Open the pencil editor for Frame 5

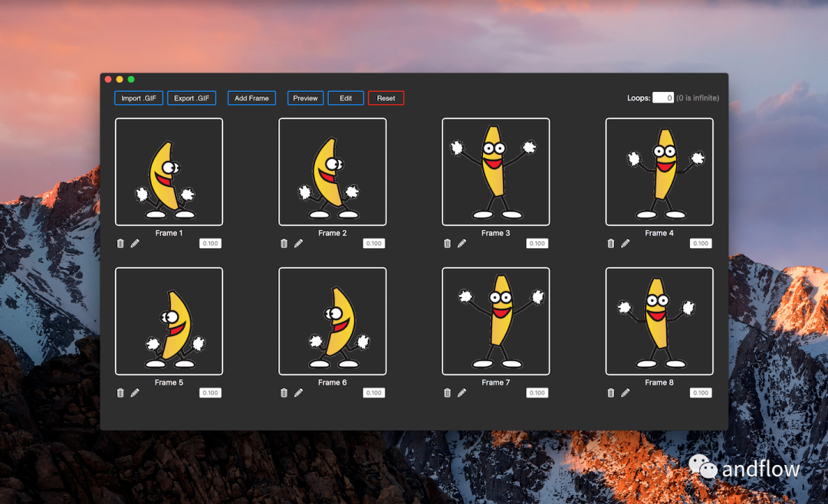[x=135, y=392]
